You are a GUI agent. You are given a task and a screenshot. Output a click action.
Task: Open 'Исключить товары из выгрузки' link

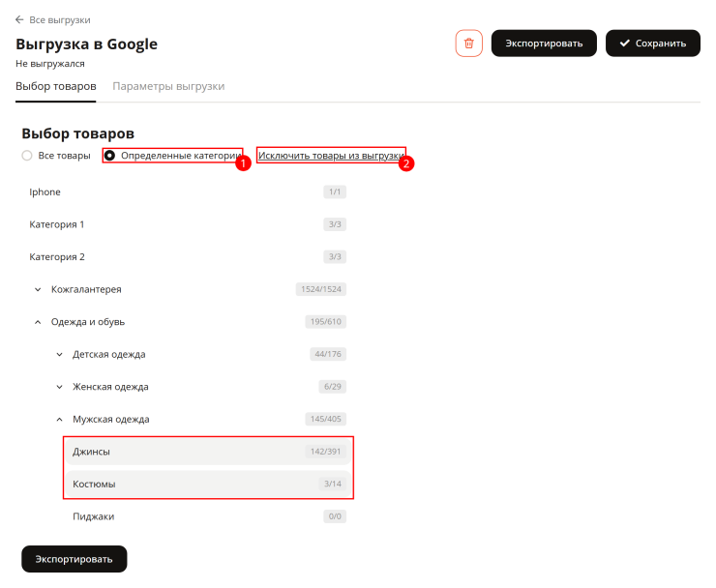click(x=331, y=156)
